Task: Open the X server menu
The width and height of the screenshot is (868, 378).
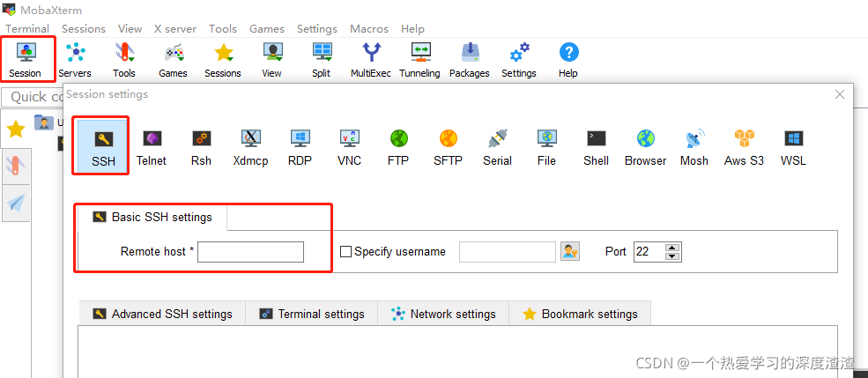Action: pos(175,29)
